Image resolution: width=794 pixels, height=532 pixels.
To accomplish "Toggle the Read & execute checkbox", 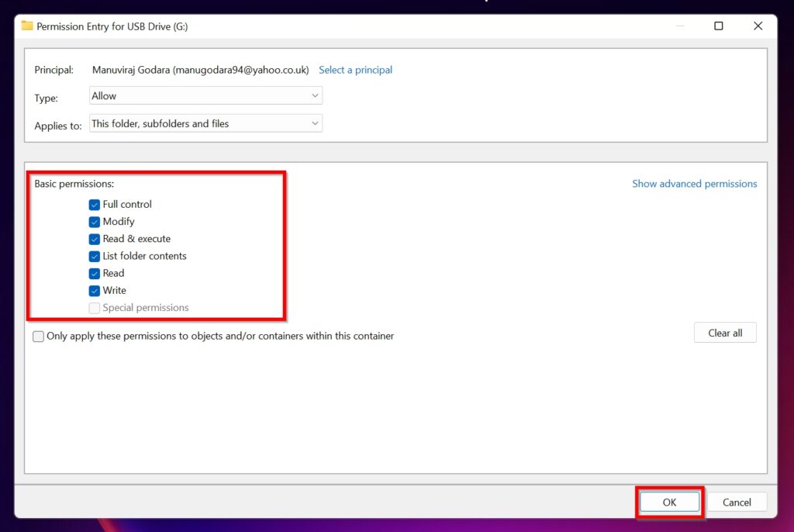I will tap(94, 239).
